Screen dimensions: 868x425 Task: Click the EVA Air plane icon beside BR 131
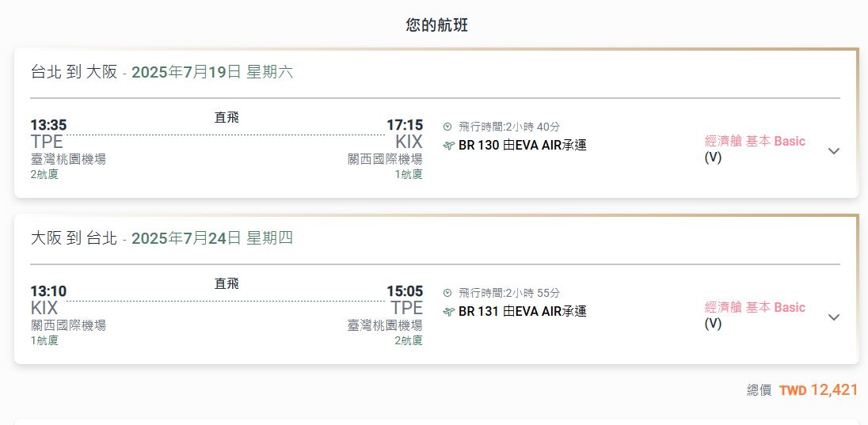[x=449, y=312]
